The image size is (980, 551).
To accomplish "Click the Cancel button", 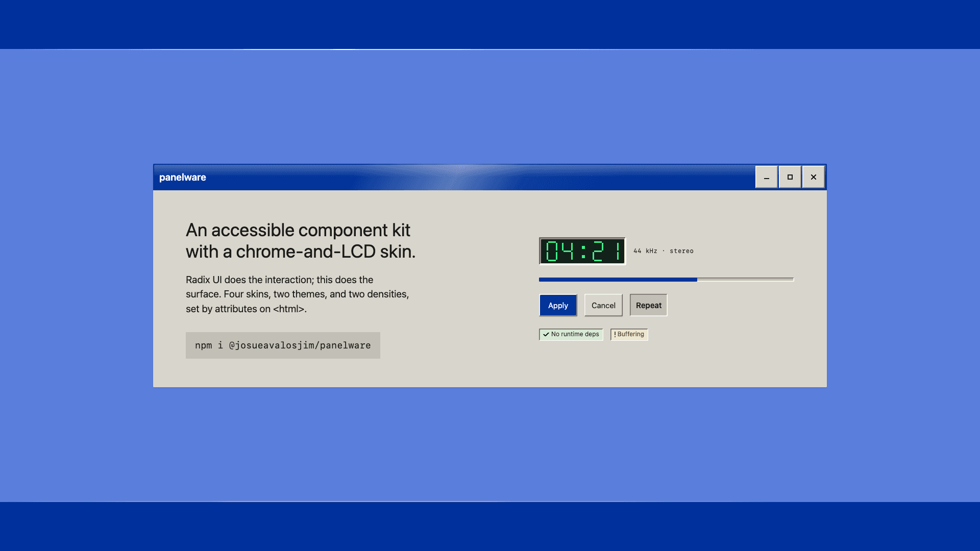I will (603, 305).
